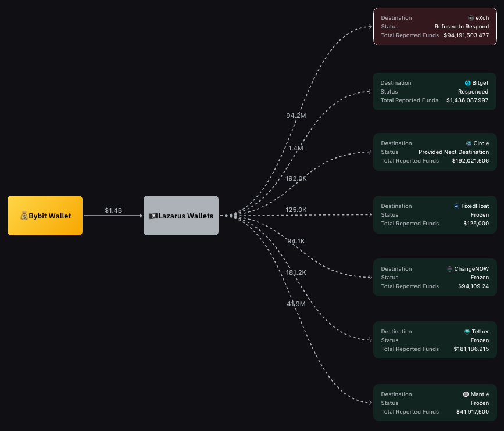This screenshot has width=504, height=431.
Task: Click the Mantle logo icon
Action: pyautogui.click(x=466, y=394)
